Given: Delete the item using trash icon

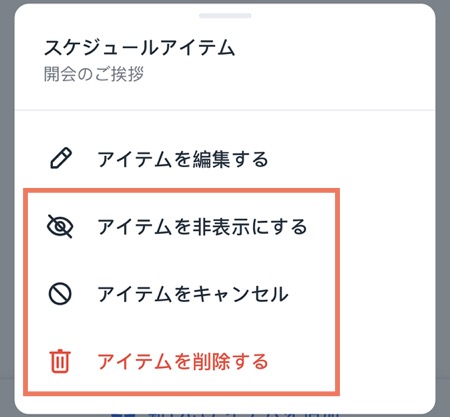Looking at the screenshot, I should [60, 361].
